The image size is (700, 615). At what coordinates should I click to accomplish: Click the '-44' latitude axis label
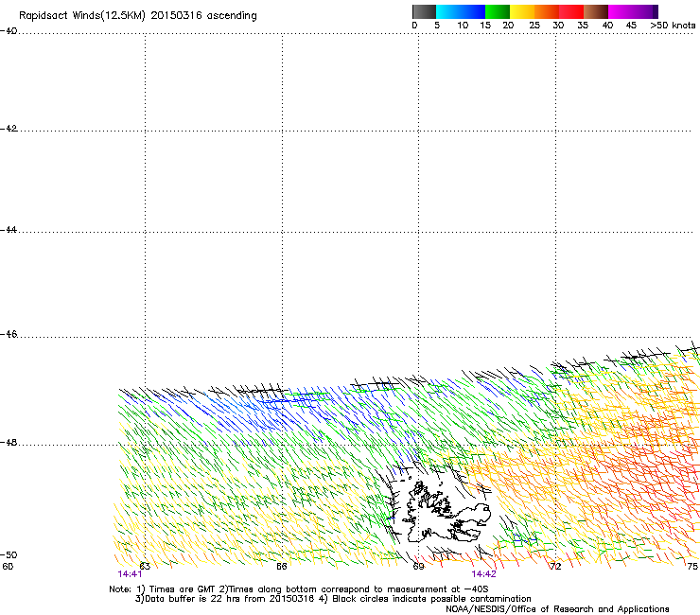[9, 230]
